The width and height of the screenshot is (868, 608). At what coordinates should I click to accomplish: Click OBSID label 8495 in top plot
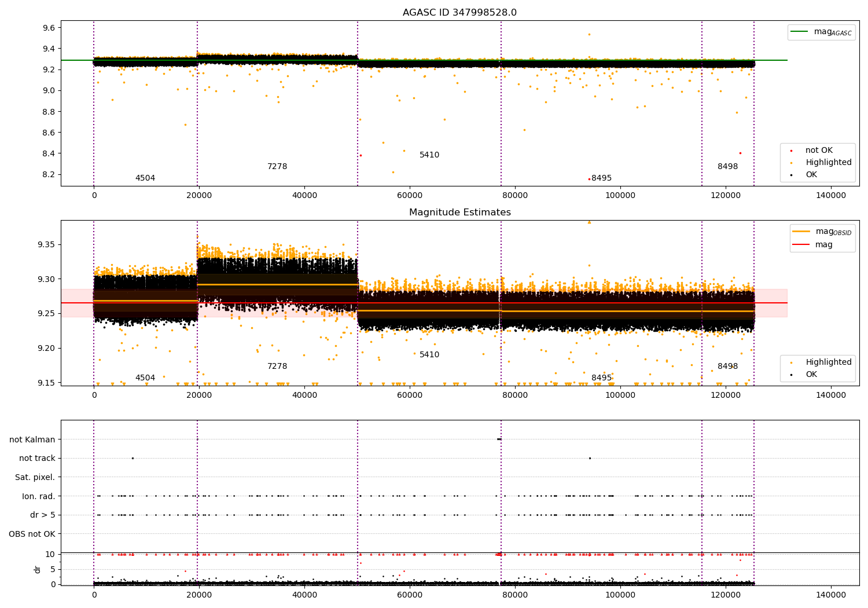(x=601, y=178)
